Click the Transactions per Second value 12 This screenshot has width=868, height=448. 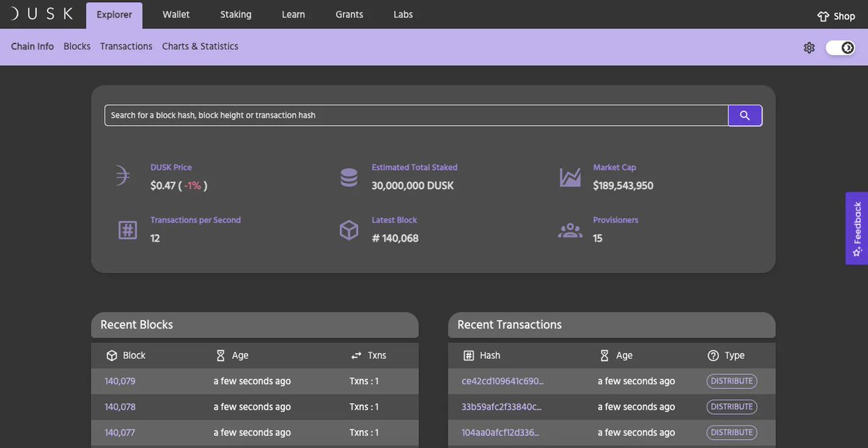tap(155, 239)
